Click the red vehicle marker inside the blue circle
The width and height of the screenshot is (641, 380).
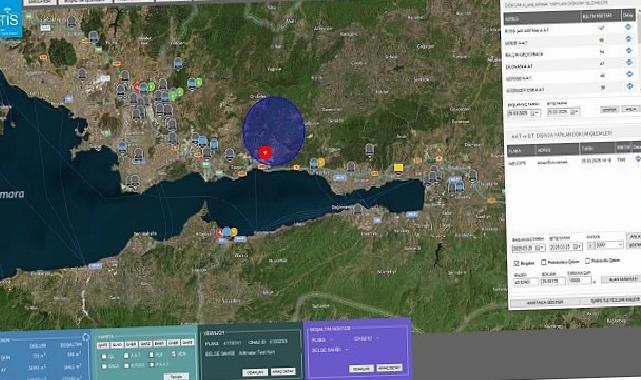point(265,154)
